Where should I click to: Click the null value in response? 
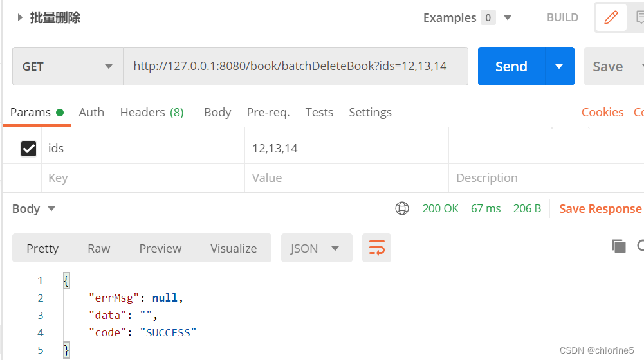pyautogui.click(x=165, y=298)
